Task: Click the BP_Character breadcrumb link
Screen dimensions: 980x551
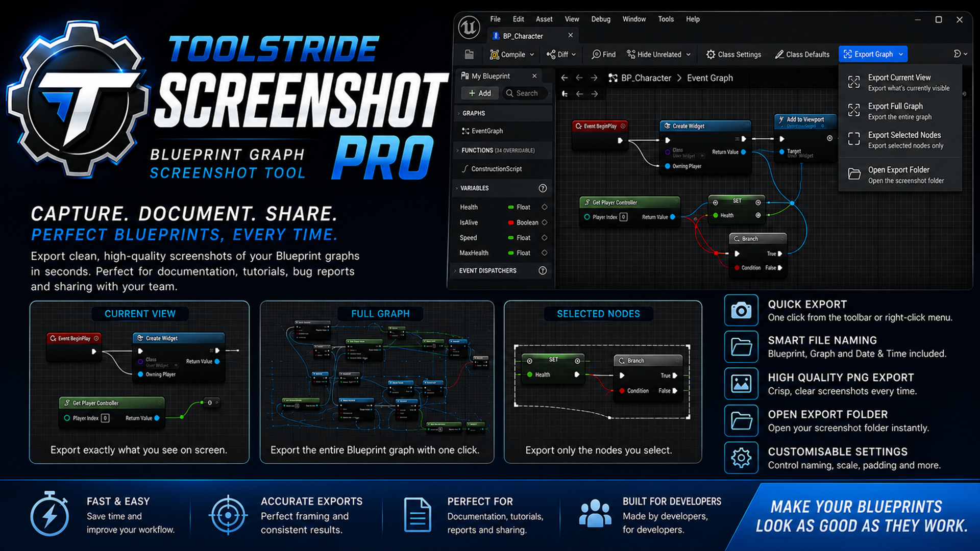Action: (x=646, y=78)
